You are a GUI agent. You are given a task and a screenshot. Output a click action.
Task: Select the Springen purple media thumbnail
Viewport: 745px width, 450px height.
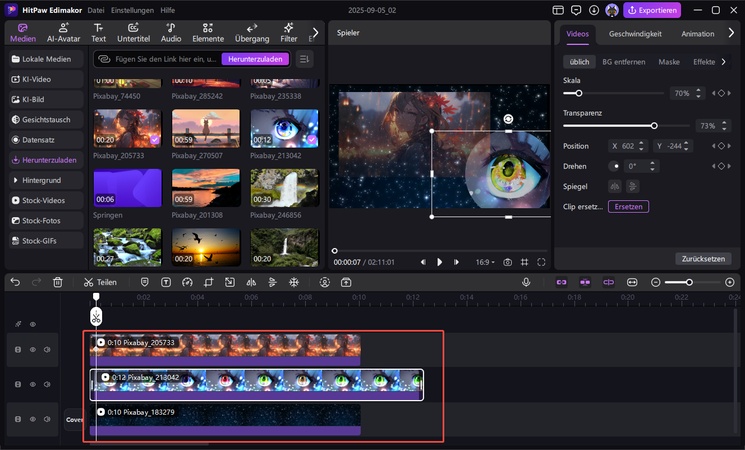pyautogui.click(x=127, y=188)
